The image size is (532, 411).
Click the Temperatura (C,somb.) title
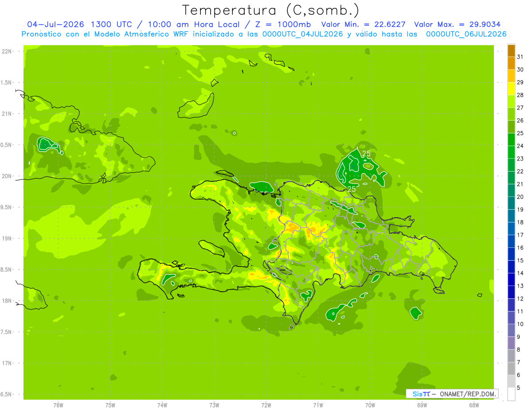coord(270,10)
